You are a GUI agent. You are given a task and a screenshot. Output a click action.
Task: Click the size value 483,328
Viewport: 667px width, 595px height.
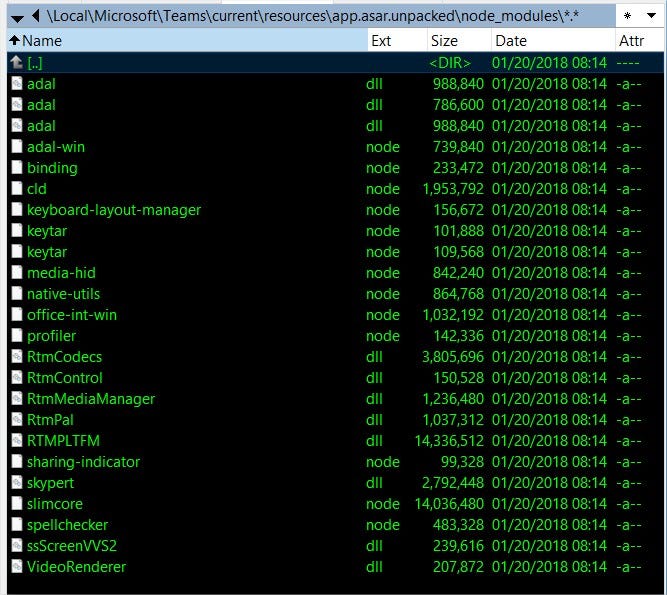click(x=458, y=524)
